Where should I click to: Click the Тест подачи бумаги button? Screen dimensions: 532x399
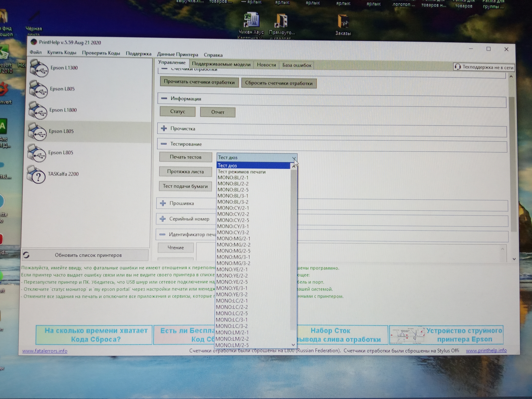pos(185,186)
